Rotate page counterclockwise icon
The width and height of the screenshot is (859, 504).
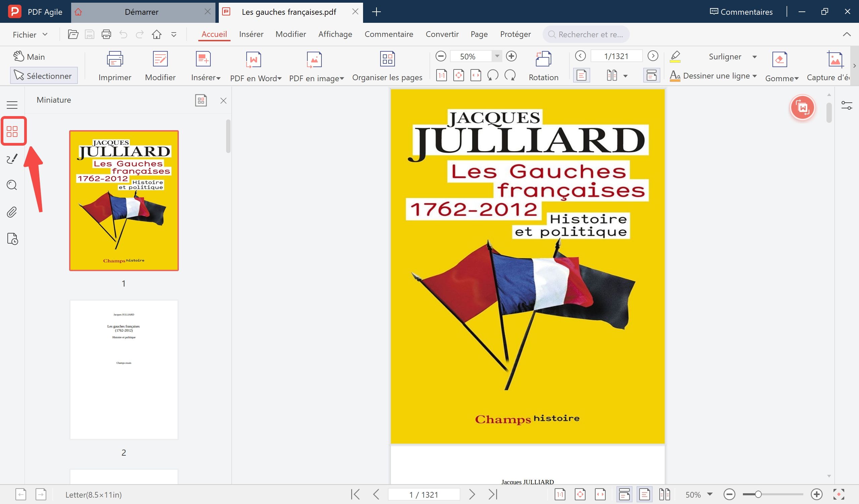point(493,75)
